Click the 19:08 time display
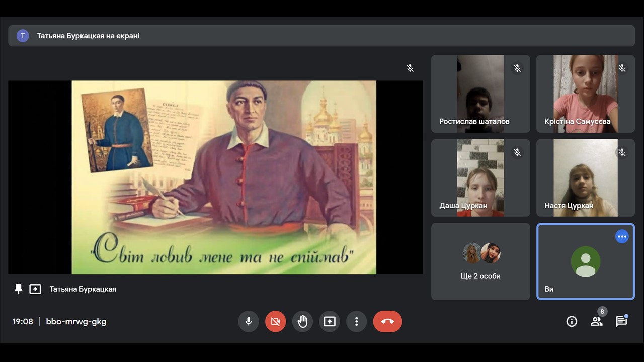Image resolution: width=644 pixels, height=362 pixels. click(x=23, y=321)
